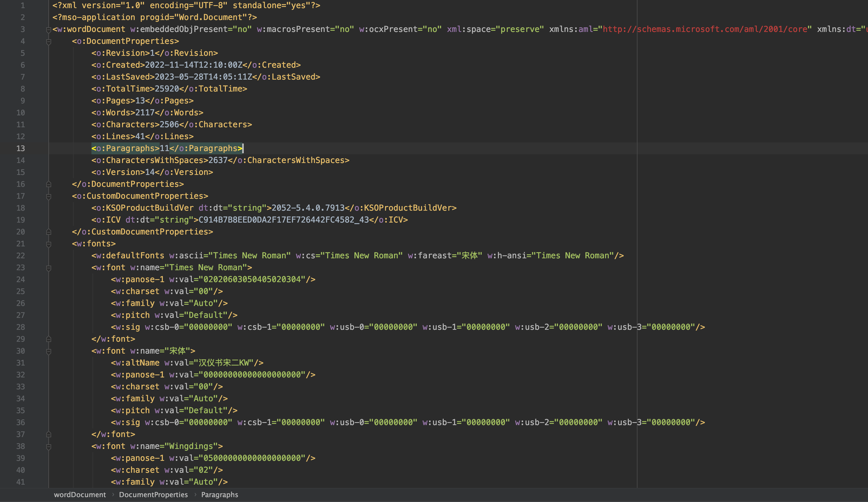Collapse the w:fonts fold on line 21
Image resolution: width=868 pixels, height=502 pixels.
tap(48, 244)
